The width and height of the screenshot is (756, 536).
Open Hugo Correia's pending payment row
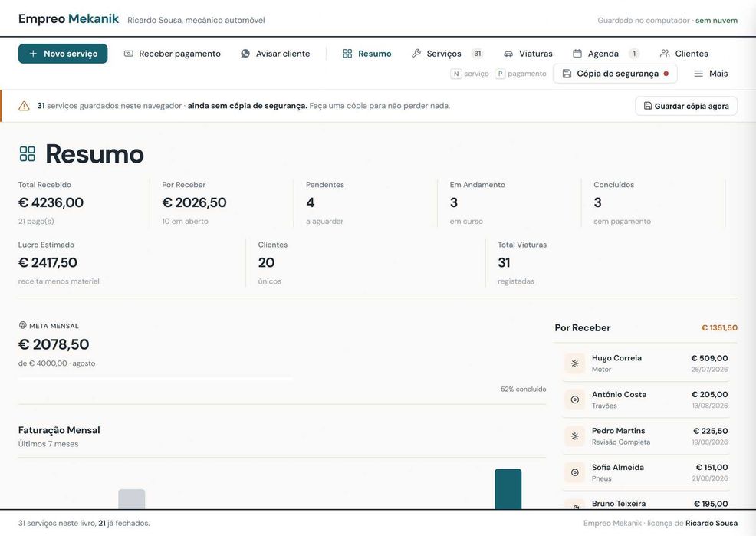point(646,363)
